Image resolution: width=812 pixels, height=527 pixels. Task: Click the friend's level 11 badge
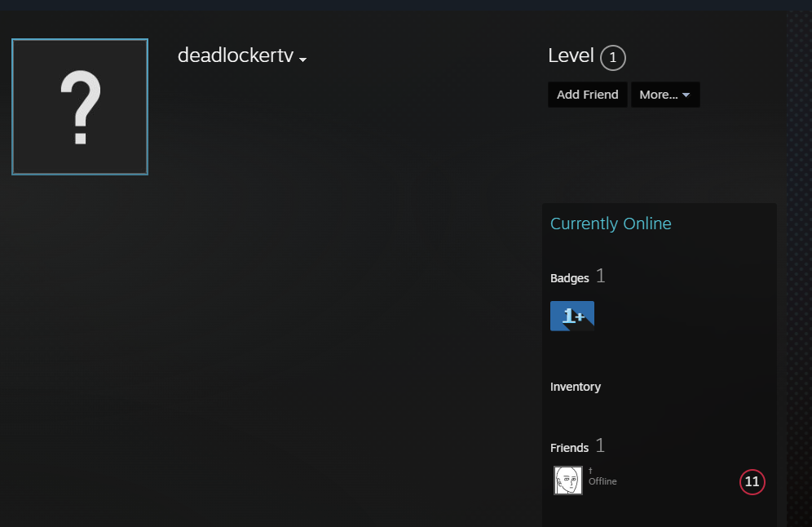[752, 482]
